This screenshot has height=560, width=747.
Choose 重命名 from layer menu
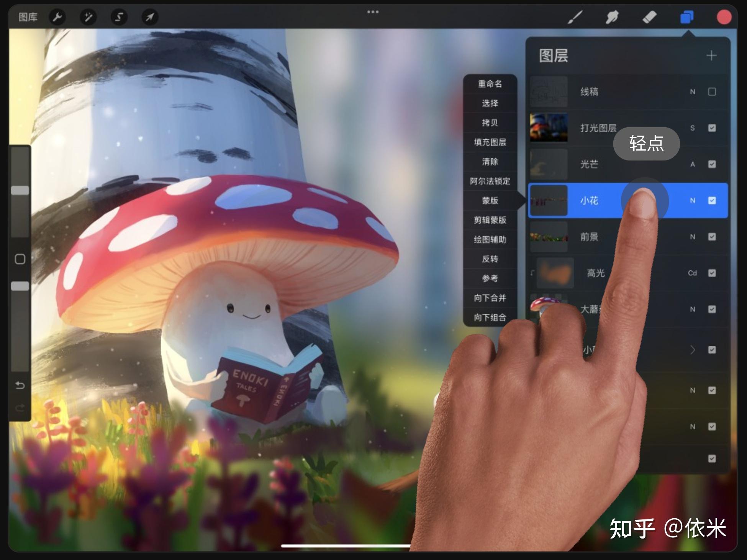(x=490, y=84)
